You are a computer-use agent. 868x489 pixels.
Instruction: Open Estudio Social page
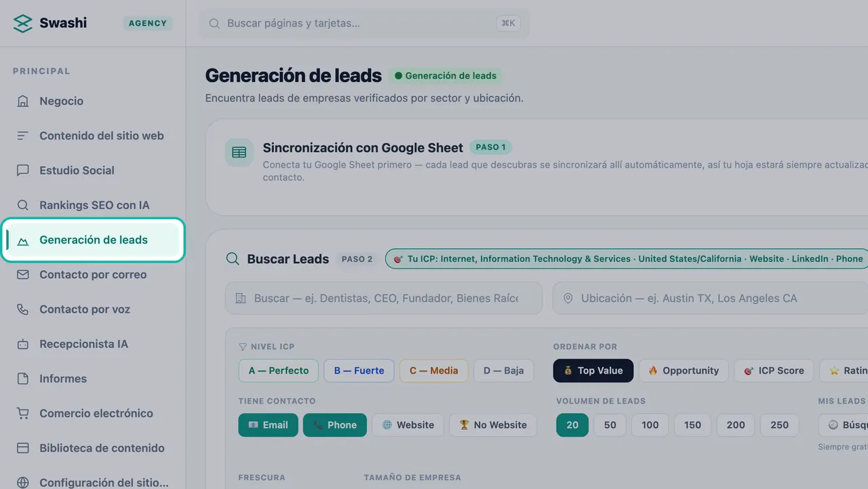(x=93, y=170)
